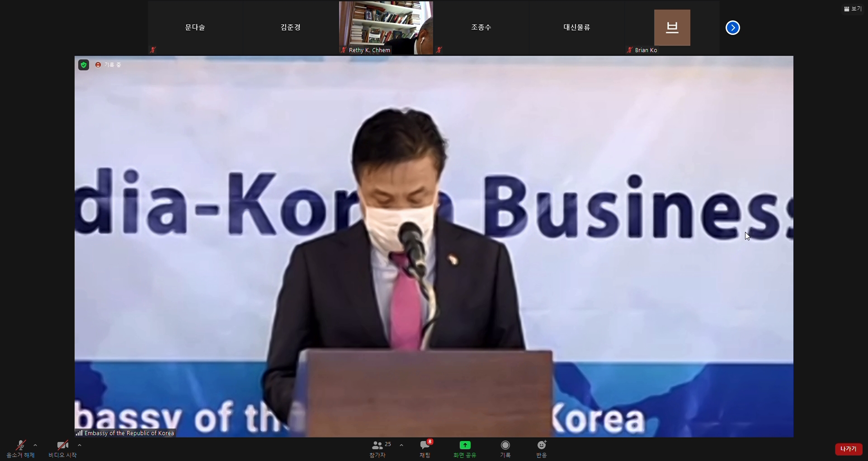Open reactions menu (반응)
The image size is (868, 461).
pyautogui.click(x=542, y=449)
